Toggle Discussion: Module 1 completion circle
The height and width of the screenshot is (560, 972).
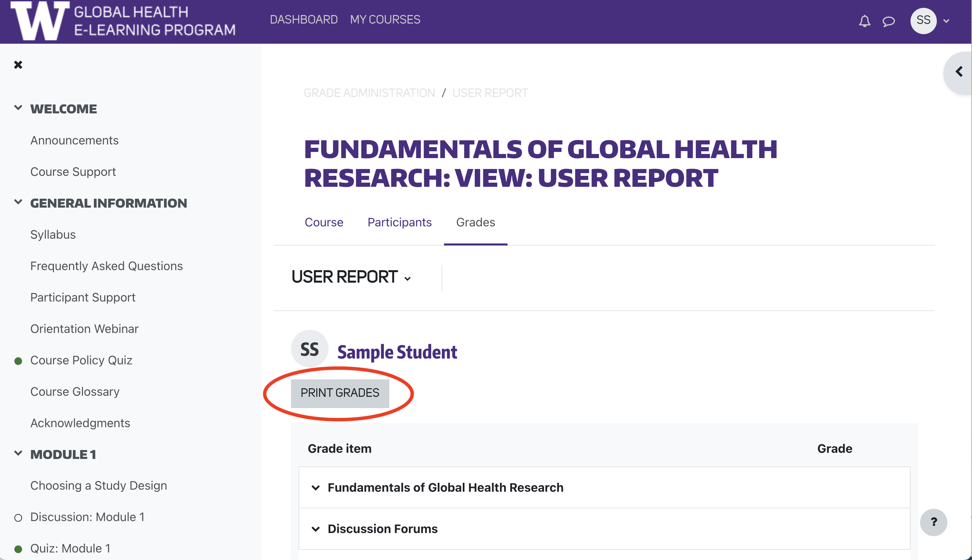click(18, 518)
